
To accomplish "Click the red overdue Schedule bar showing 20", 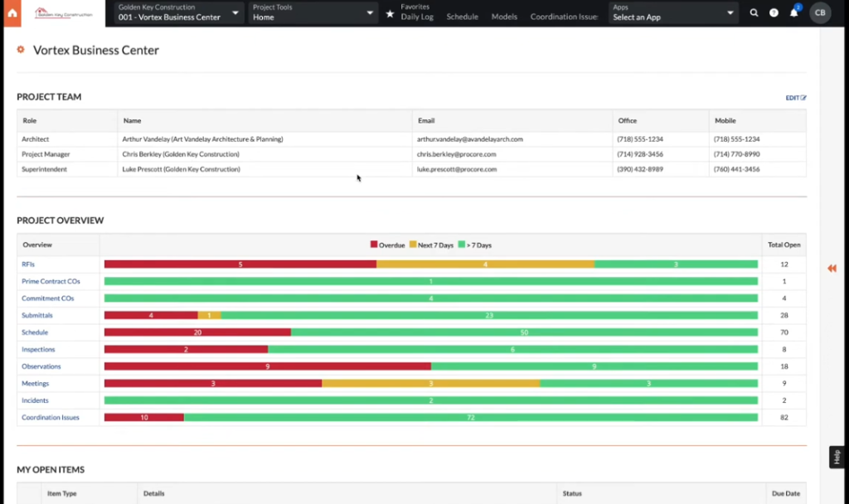I will coord(197,332).
